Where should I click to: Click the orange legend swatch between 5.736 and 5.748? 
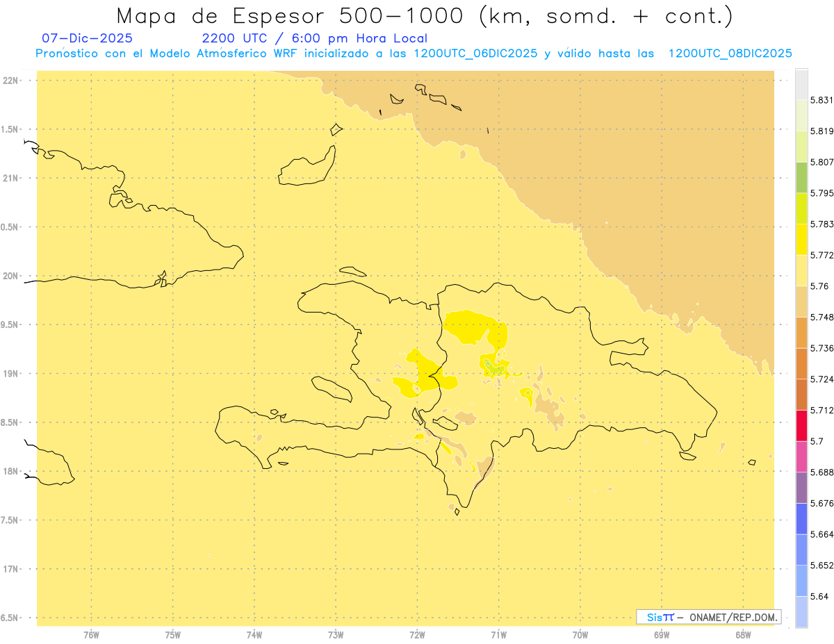[801, 333]
